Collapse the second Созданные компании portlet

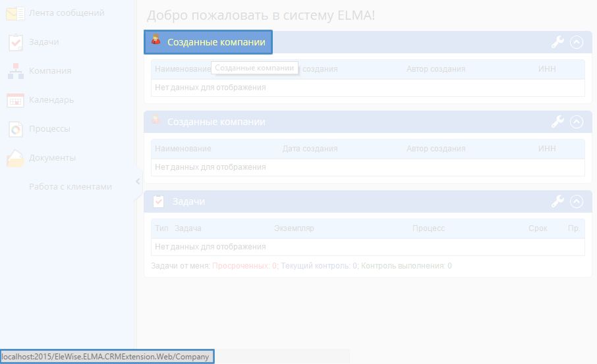click(x=577, y=122)
